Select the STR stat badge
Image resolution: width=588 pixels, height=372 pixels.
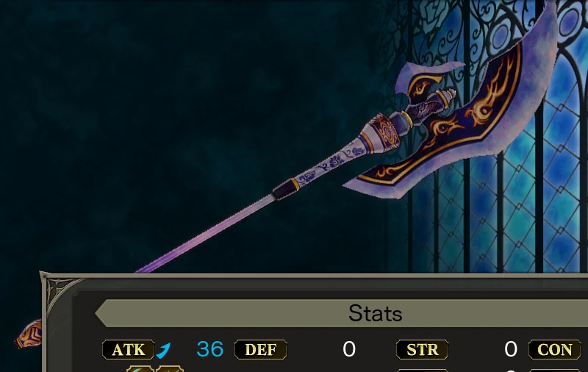tap(422, 349)
